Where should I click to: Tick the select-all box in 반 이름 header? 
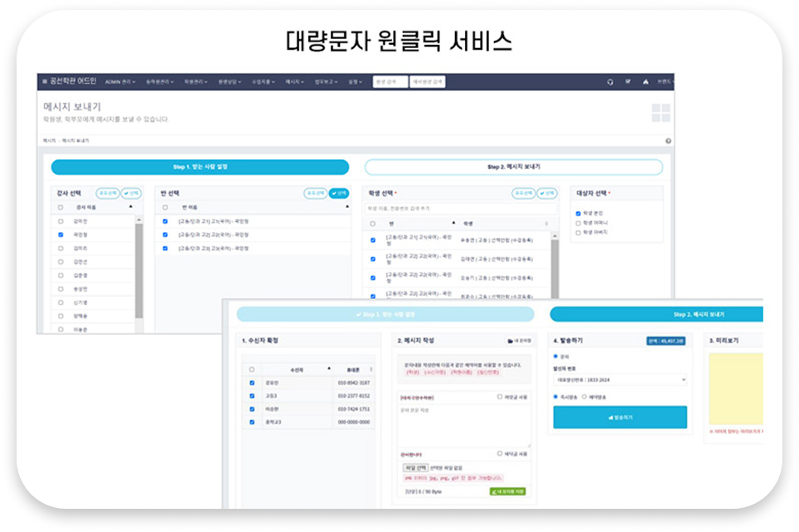pyautogui.click(x=165, y=207)
